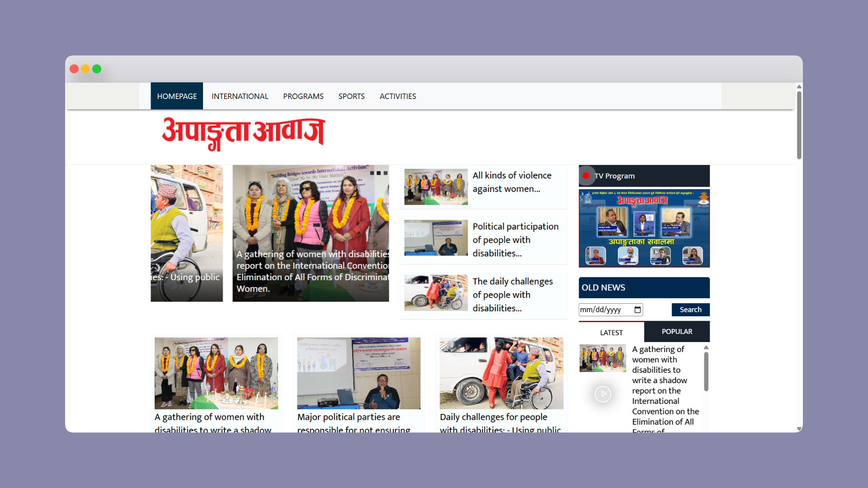The image size is (868, 488).
Task: Select the first carousel indicator square
Action: tap(373, 173)
